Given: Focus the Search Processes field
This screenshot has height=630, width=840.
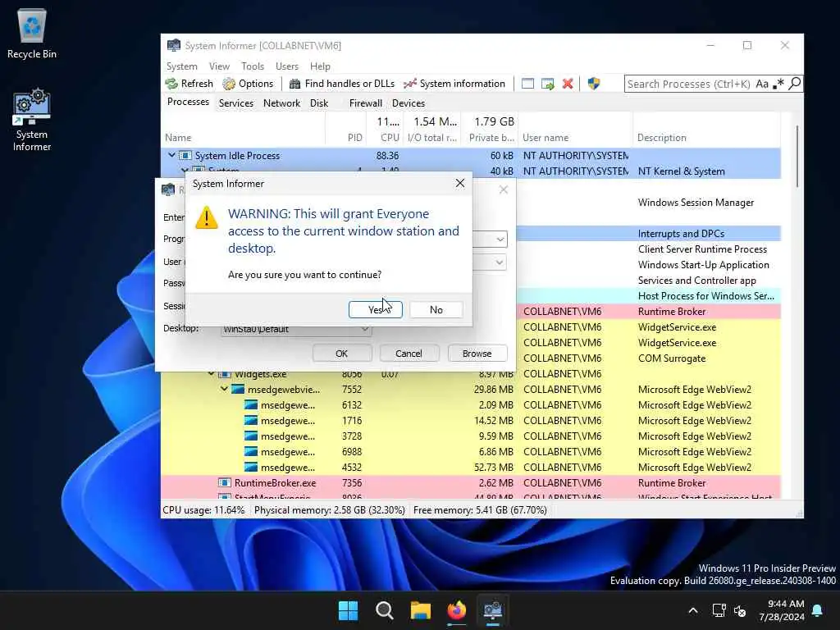Looking at the screenshot, I should [x=689, y=84].
